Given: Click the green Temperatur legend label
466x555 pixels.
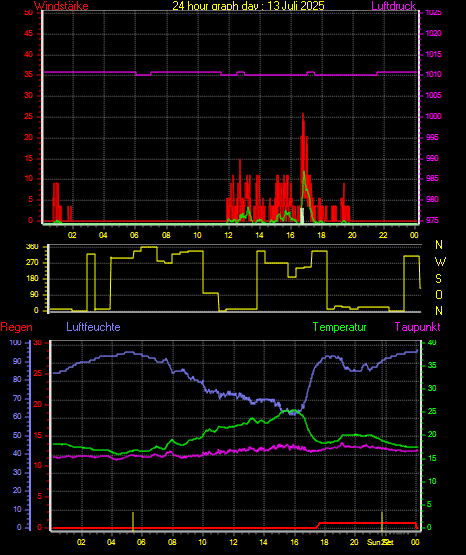Looking at the screenshot, I should pos(339,327).
